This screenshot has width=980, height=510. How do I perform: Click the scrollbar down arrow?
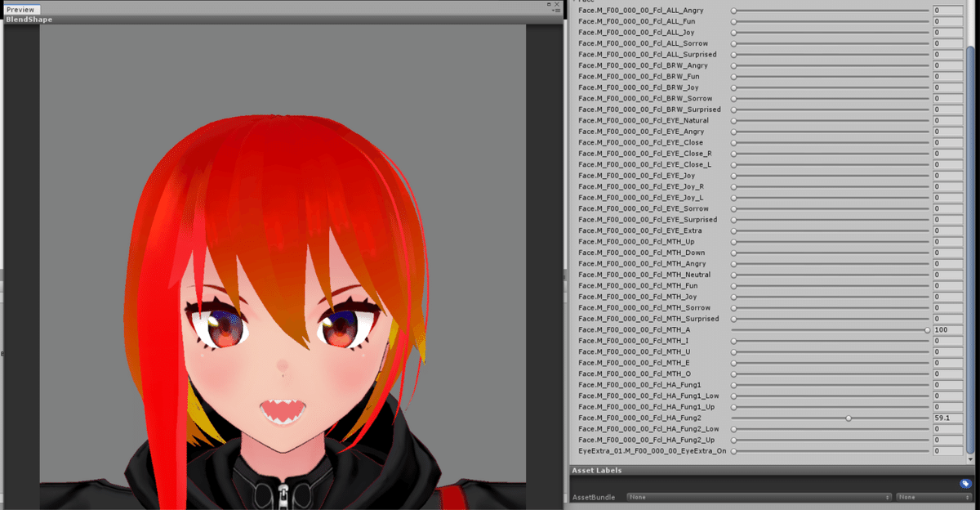(x=970, y=458)
